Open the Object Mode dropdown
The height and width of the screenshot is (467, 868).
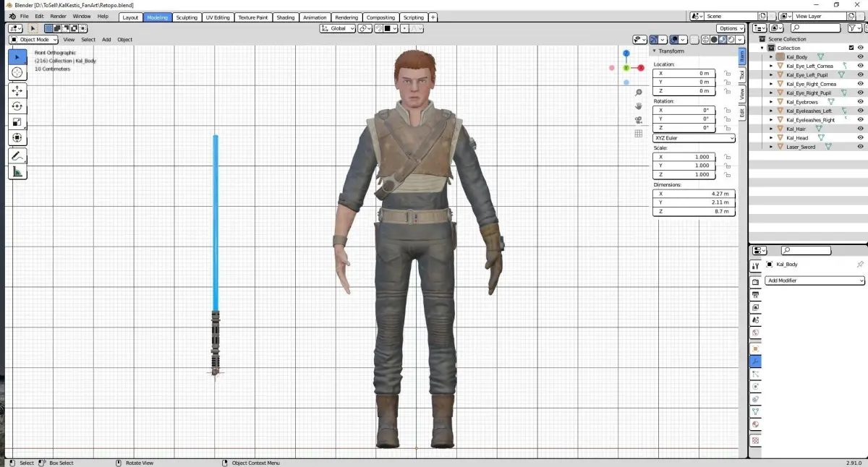pos(34,40)
